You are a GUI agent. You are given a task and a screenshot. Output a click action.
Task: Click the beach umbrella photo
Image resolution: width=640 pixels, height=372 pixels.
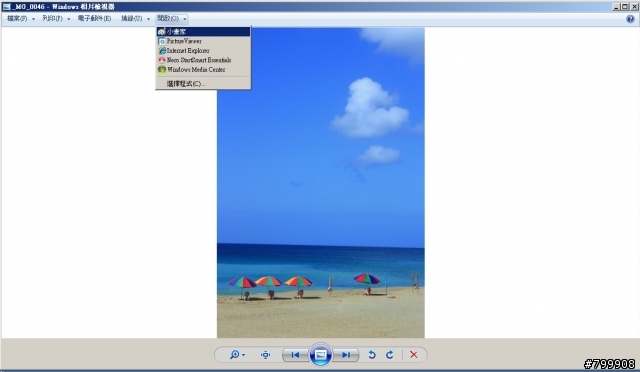pos(320,183)
